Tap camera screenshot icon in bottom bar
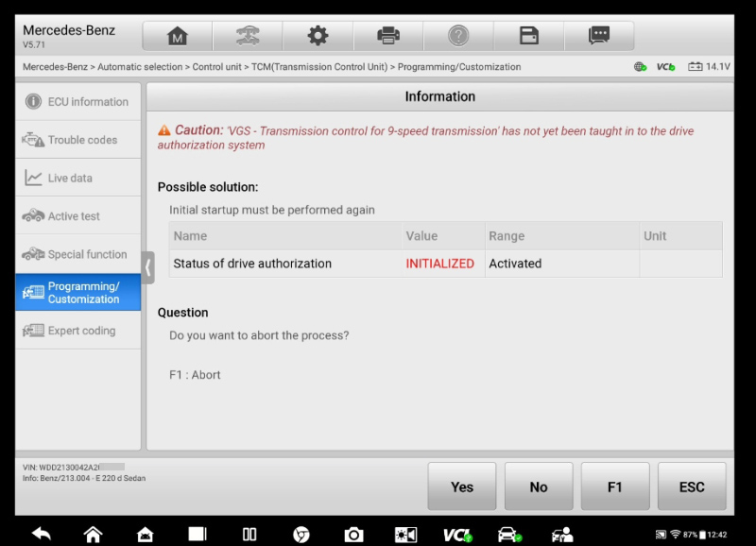The width and height of the screenshot is (756, 546). coord(353,534)
